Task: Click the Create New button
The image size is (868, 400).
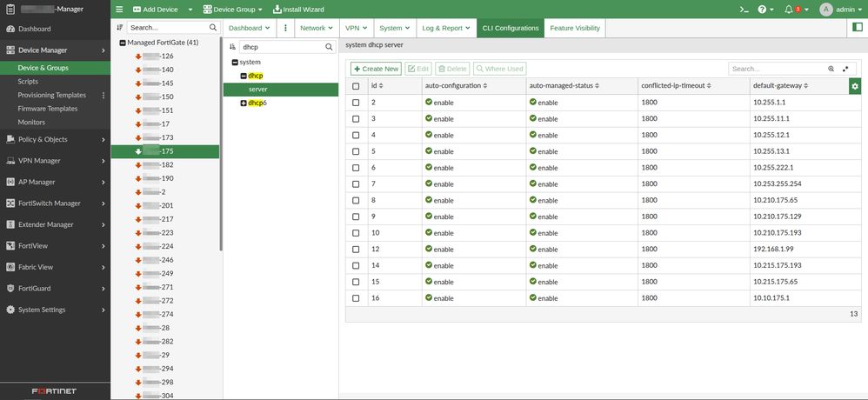Action: [376, 69]
